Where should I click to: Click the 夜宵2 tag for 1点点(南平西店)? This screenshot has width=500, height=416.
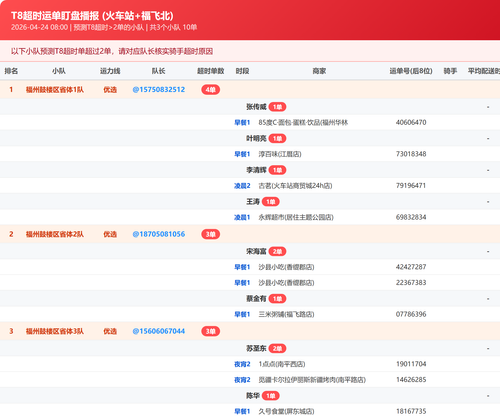(242, 364)
